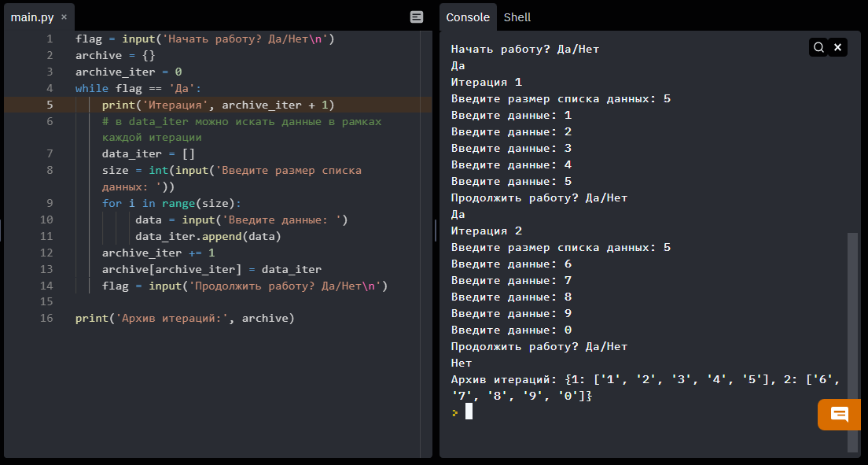Place cursor on 'archive = {}' line

[x=115, y=55]
